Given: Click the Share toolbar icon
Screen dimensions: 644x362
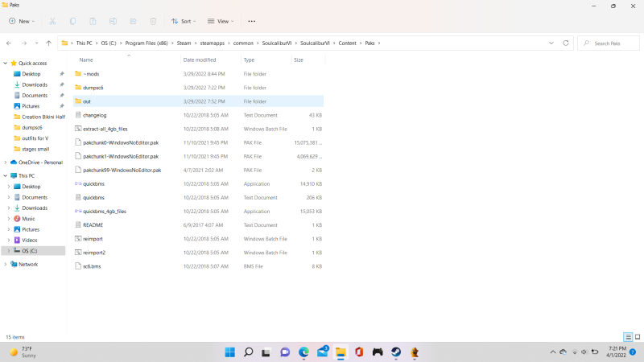Looking at the screenshot, I should click(133, 22).
